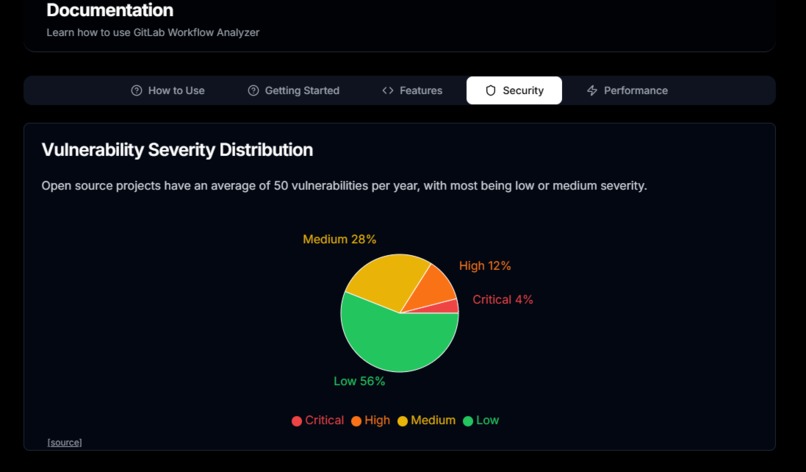Click the yellow Medium legend dot
Screen dimensions: 806x472
402,421
